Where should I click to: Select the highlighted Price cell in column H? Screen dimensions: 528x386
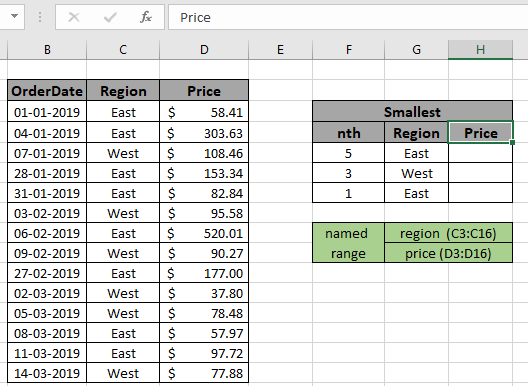coord(481,133)
